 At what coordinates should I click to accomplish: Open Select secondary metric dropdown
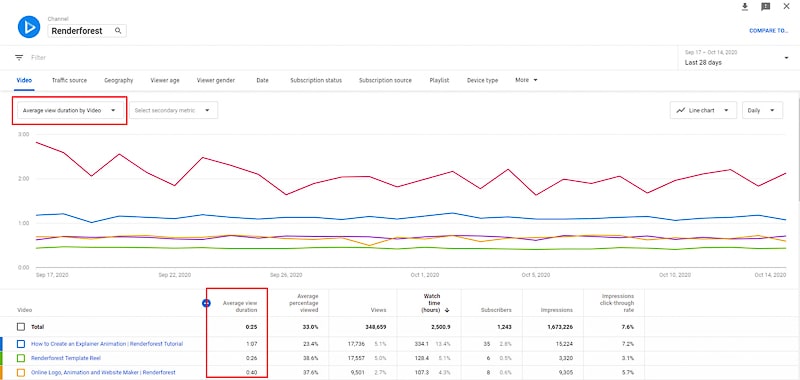173,110
